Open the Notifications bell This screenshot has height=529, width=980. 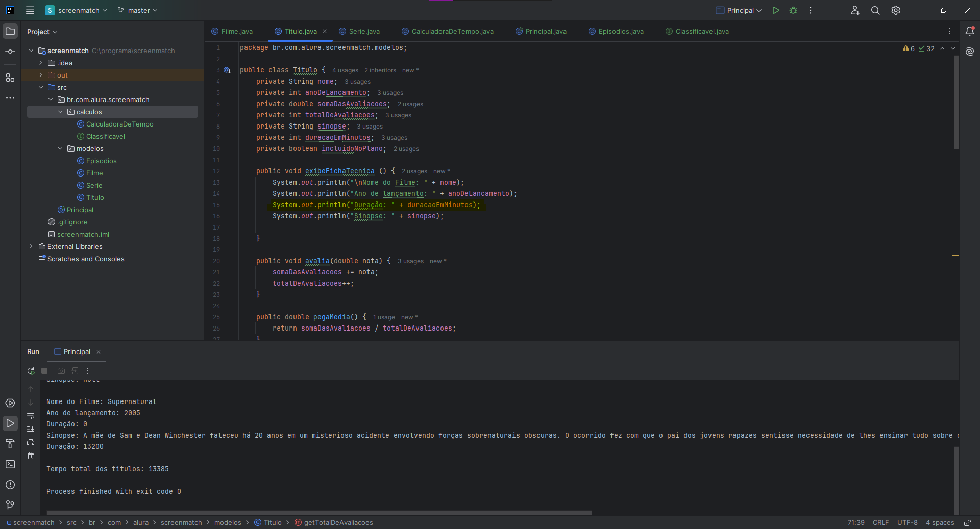[x=970, y=31]
